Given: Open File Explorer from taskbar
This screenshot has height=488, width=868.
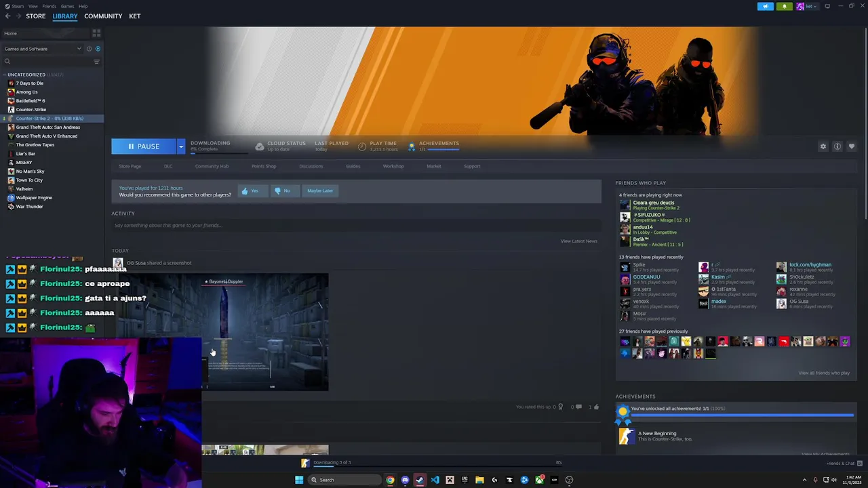Looking at the screenshot, I should point(479,480).
